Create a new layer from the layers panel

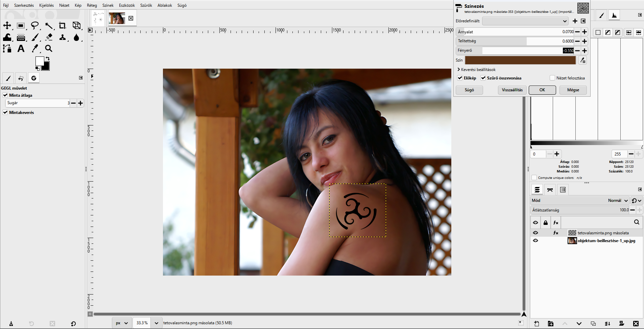[x=536, y=324]
